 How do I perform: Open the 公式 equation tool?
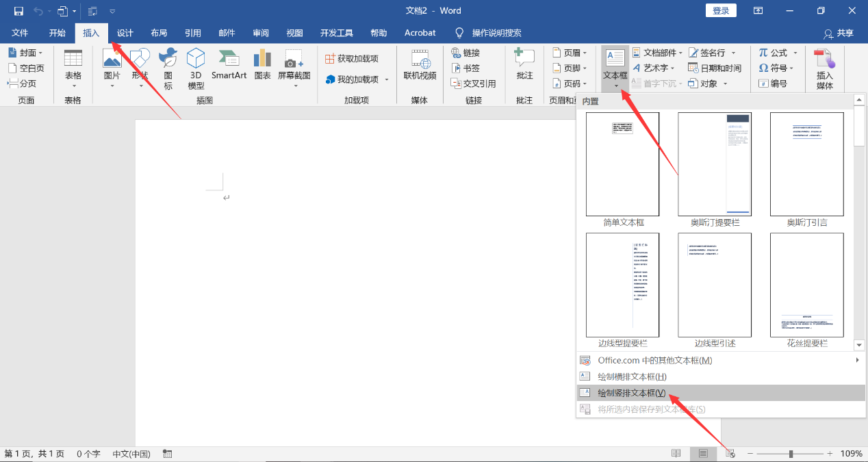pos(778,53)
